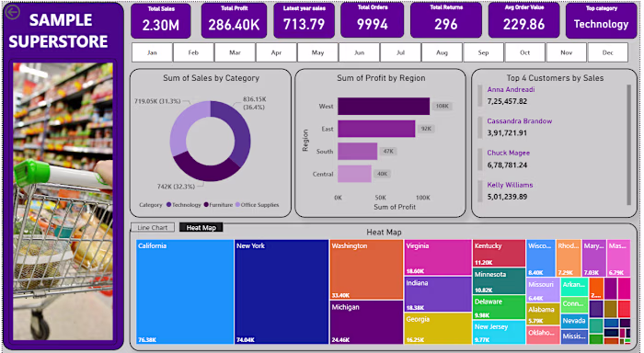Click the Latest year sales card
This screenshot has width=644, height=353.
tap(305, 20)
